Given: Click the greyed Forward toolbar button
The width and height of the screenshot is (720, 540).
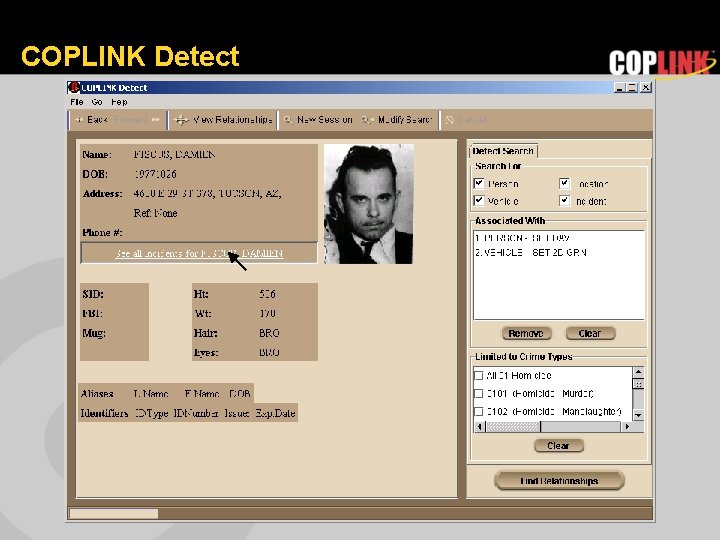Looking at the screenshot, I should tap(137, 120).
